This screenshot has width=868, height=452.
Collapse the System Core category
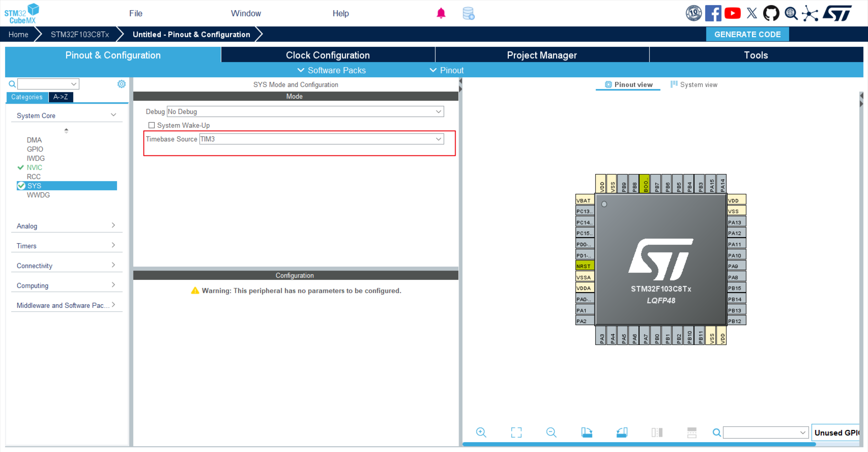pyautogui.click(x=66, y=115)
